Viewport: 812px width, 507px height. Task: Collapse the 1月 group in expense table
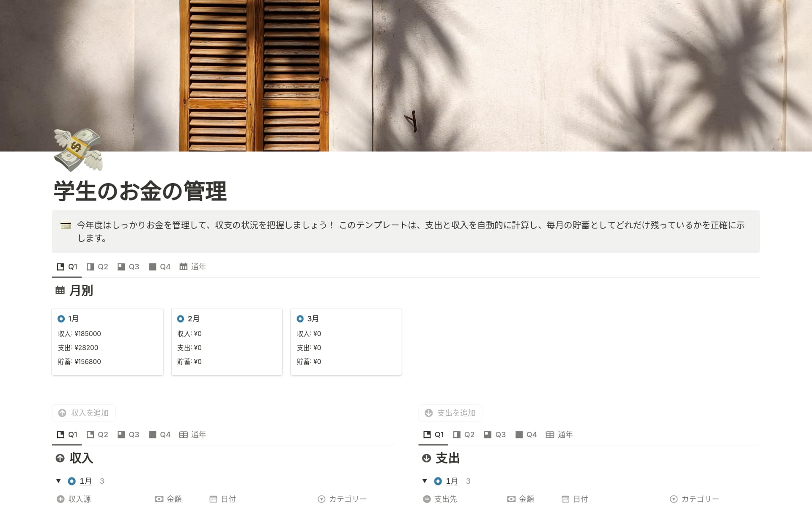click(x=425, y=481)
